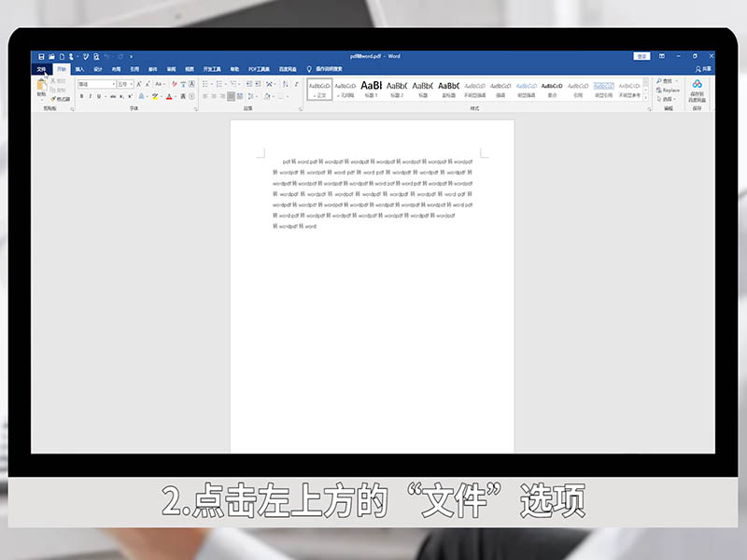Open the font name dropdown
The height and width of the screenshot is (560, 747).
[113, 83]
